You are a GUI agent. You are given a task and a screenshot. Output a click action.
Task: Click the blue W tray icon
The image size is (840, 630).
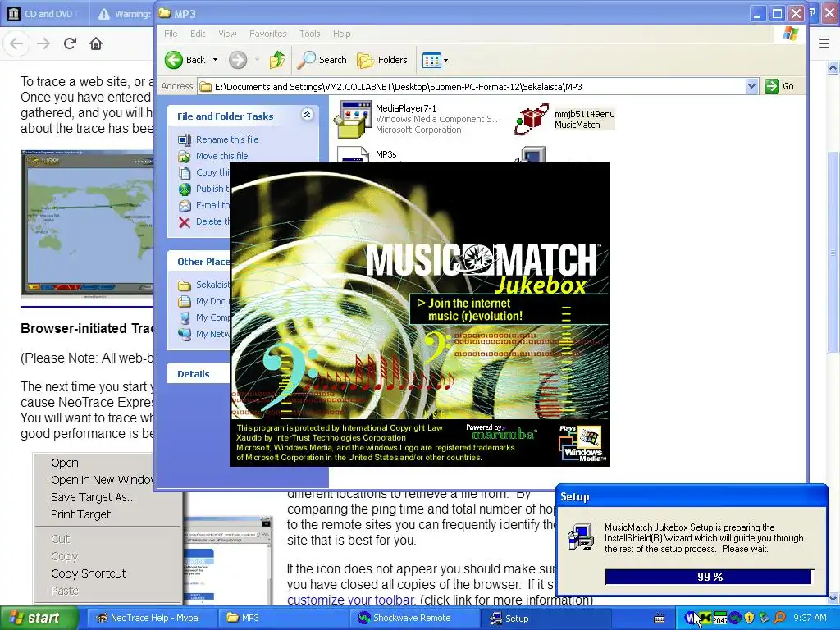click(x=690, y=618)
